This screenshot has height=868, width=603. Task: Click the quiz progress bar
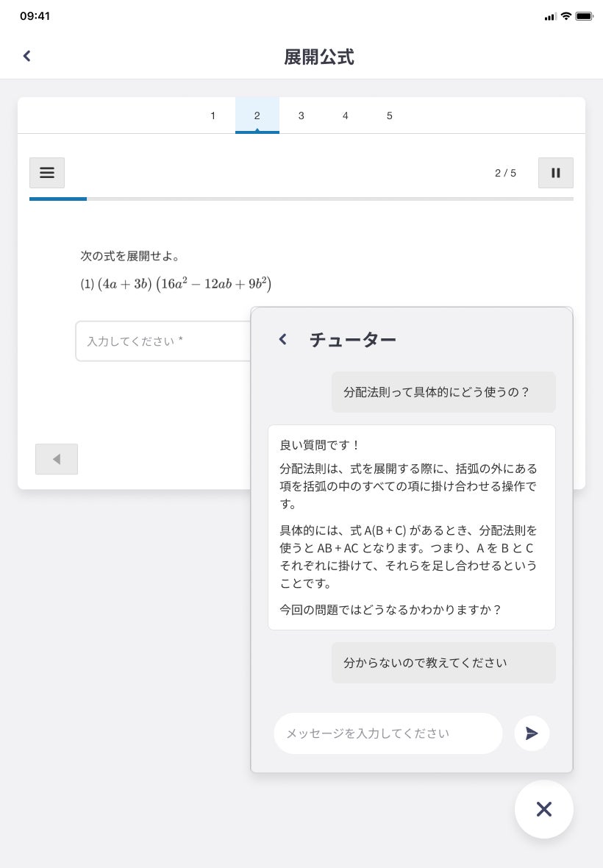click(x=301, y=199)
